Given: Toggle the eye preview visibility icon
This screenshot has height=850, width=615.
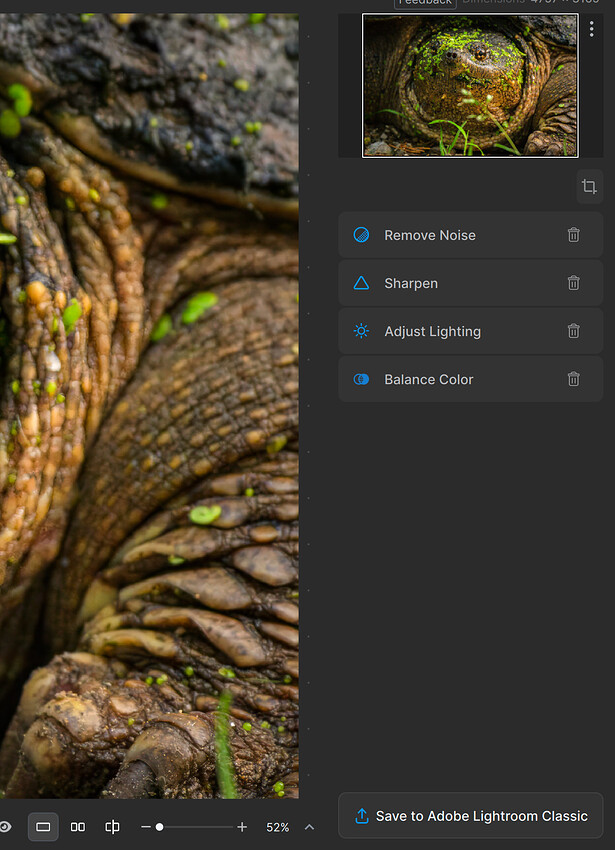Looking at the screenshot, I should click(6, 827).
